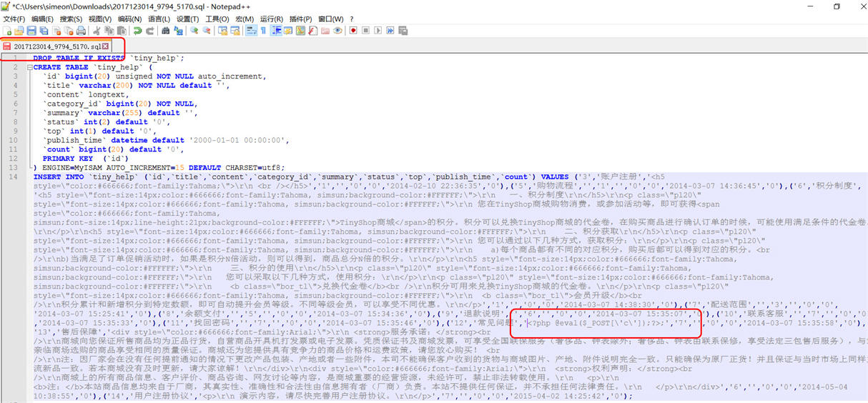
Task: Toggle word wrap in the toolbar
Action: 251,31
